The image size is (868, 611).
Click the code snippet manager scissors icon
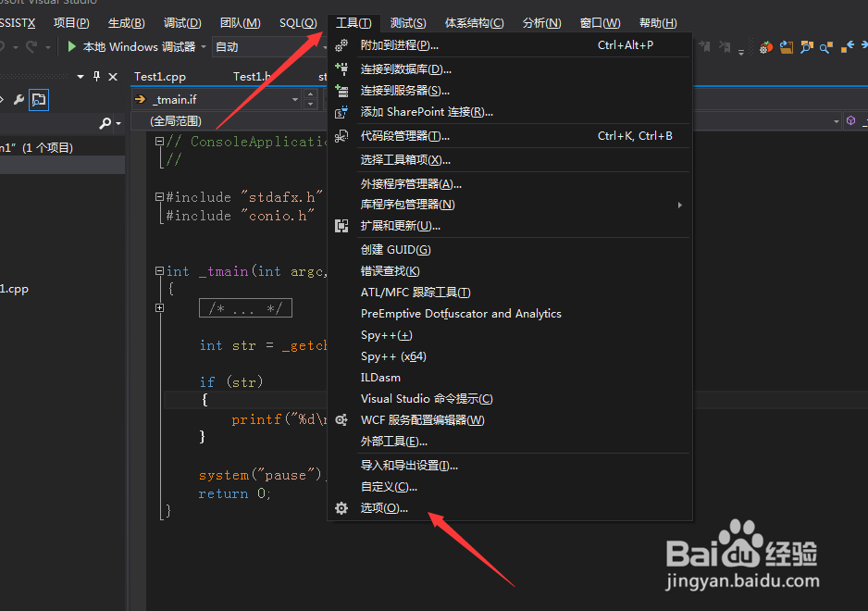pyautogui.click(x=341, y=136)
